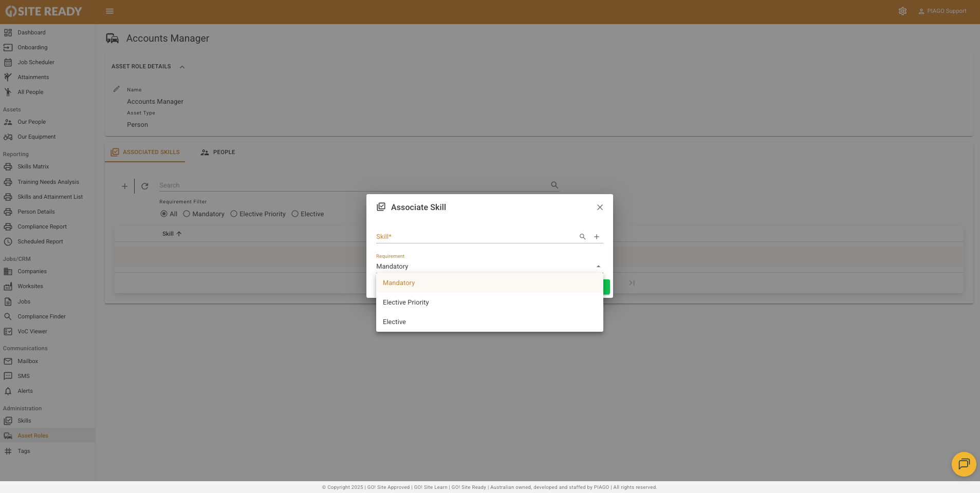Select the Elective Priority filter radio
Screen dimensions: 980x493
[x=234, y=214]
